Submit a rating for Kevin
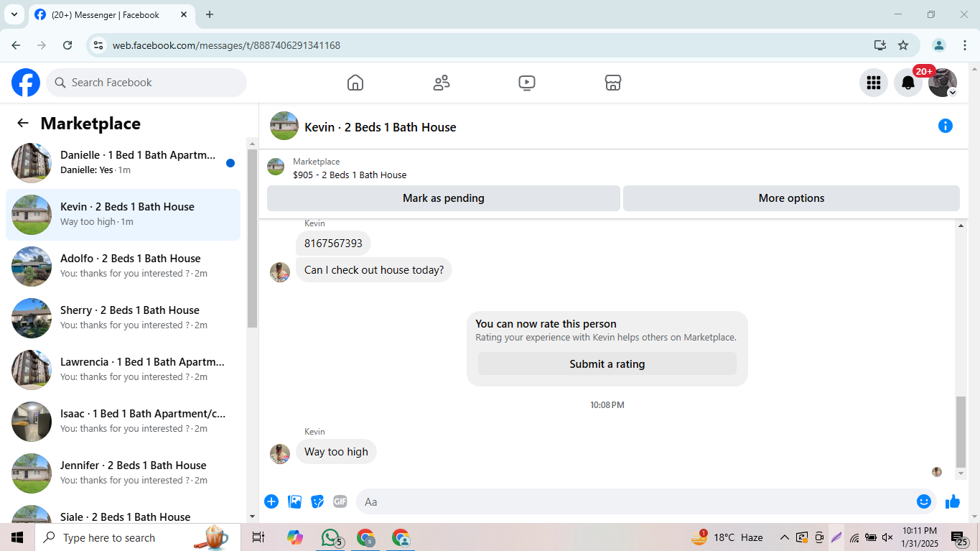 coord(607,364)
